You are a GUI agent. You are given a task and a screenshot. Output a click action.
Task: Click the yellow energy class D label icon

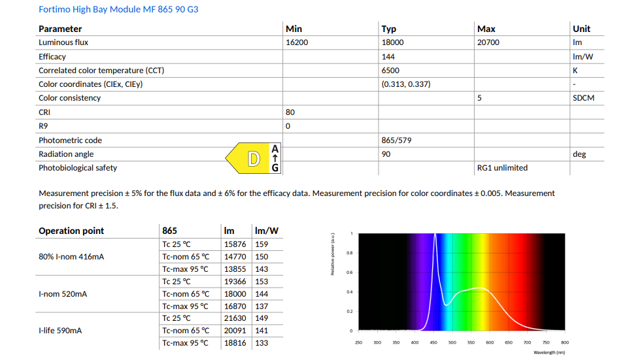click(x=248, y=158)
